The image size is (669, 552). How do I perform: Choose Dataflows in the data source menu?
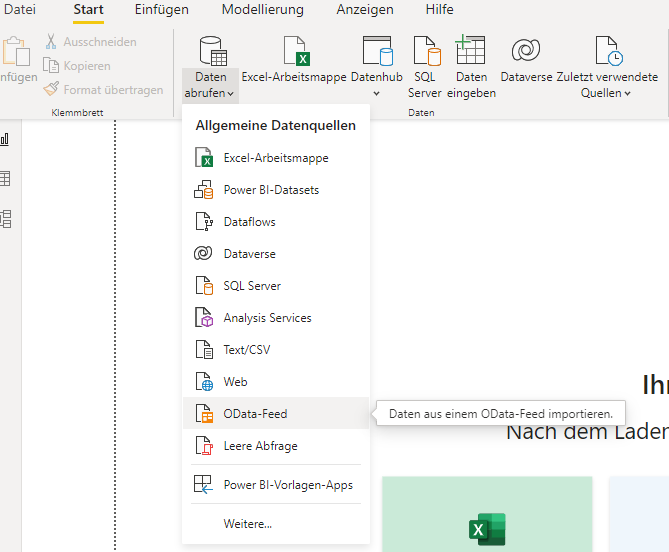coord(249,222)
